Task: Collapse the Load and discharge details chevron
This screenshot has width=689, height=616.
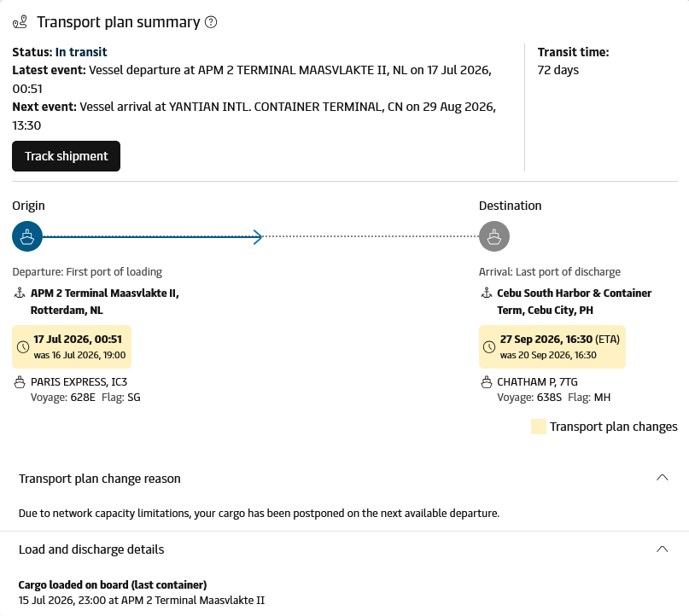Action: click(x=663, y=549)
